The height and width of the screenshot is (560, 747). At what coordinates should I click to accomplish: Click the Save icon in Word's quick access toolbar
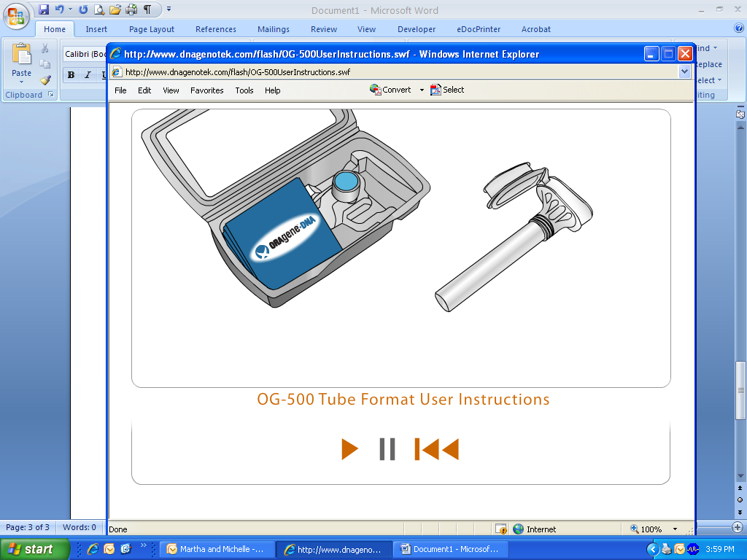(x=43, y=9)
